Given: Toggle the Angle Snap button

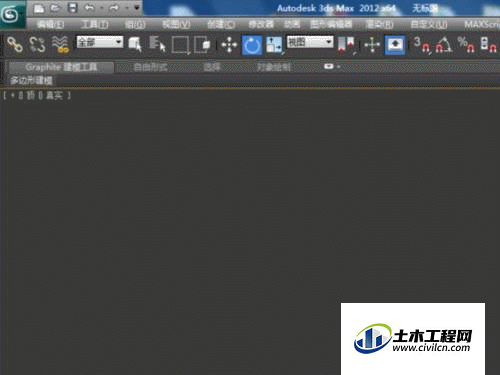Looking at the screenshot, I should pos(444,45).
